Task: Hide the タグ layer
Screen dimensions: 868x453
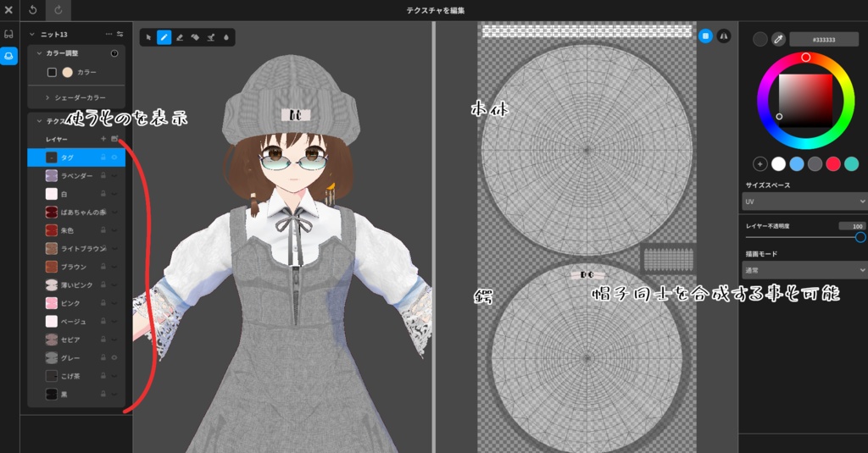Action: click(x=114, y=157)
